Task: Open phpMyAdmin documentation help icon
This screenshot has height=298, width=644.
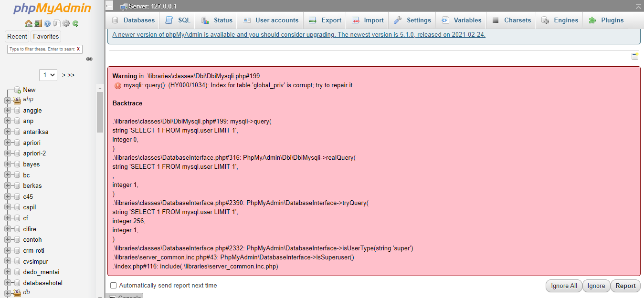Action: tap(47, 23)
